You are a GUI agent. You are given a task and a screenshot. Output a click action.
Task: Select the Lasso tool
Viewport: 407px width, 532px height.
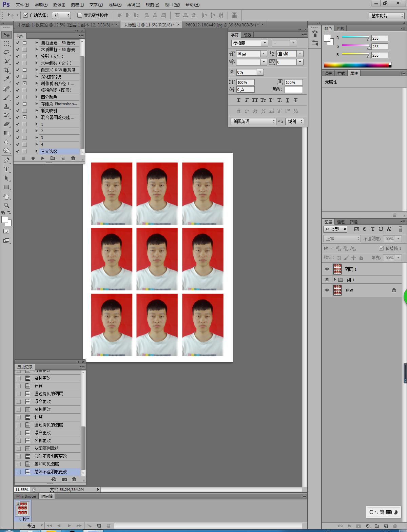6,53
